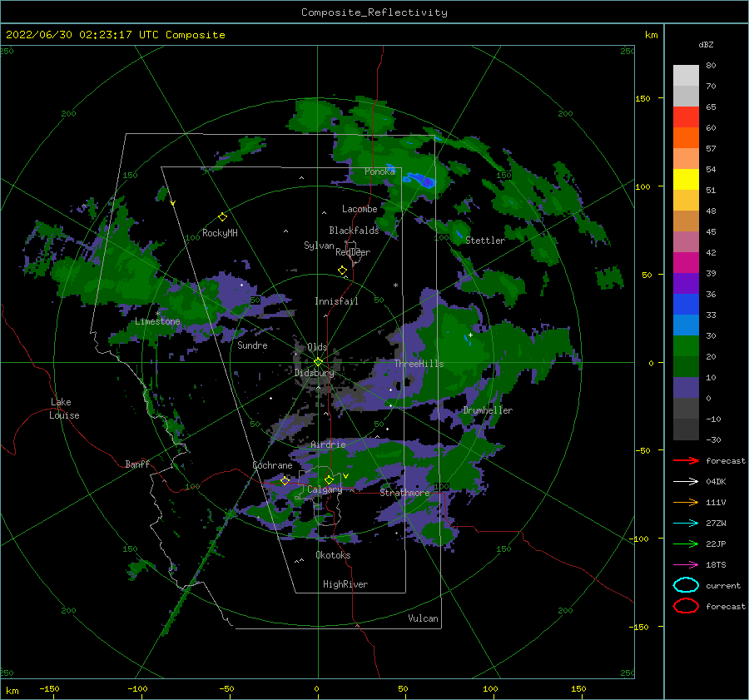
Task: Click the Limestone label
Action: click(157, 321)
